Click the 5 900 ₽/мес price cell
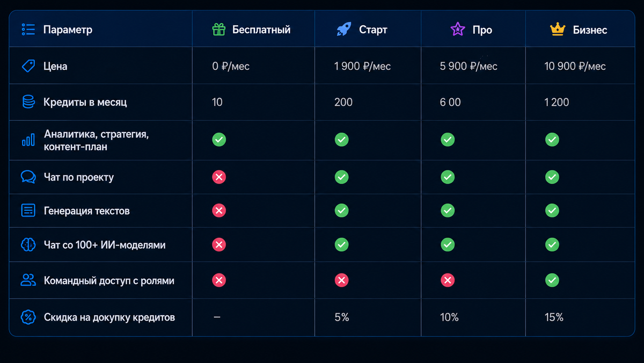Viewport: 644px width, 363px height. pyautogui.click(x=469, y=66)
